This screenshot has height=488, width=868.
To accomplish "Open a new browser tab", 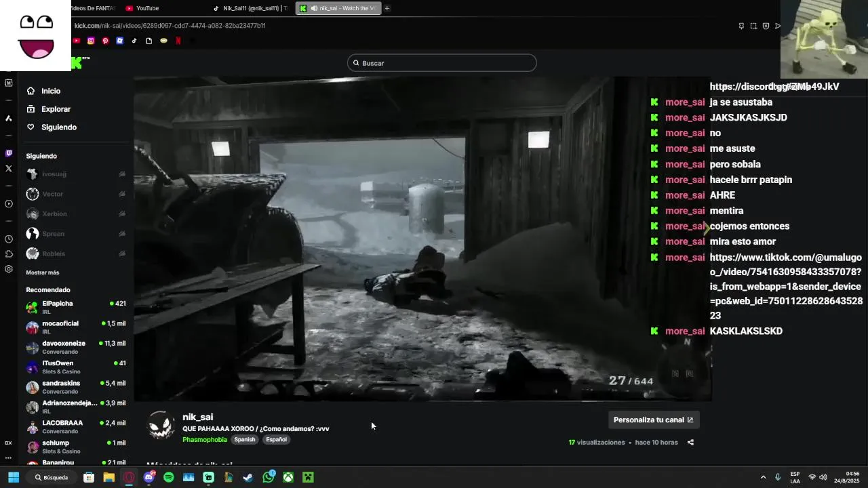I will (x=387, y=8).
